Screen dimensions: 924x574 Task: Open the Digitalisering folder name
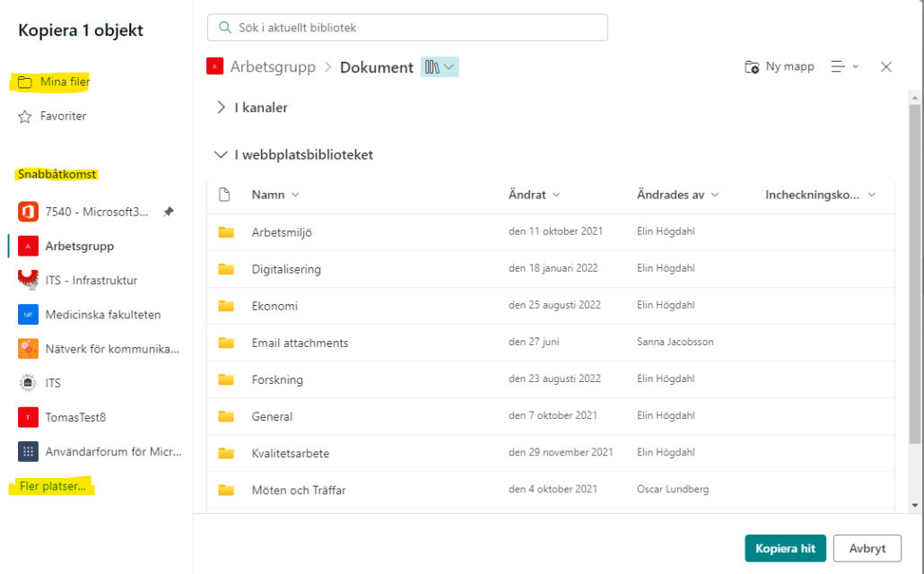click(x=286, y=269)
